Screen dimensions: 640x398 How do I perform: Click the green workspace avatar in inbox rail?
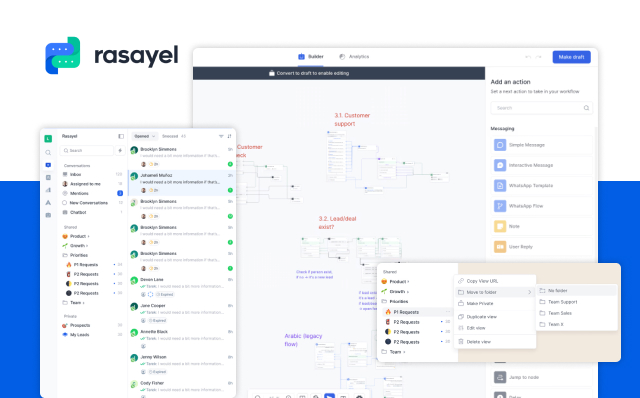[48, 138]
